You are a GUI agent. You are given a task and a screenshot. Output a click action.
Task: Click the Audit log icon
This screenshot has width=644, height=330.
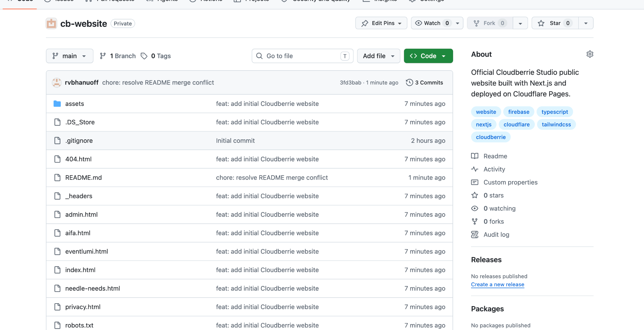coord(475,234)
